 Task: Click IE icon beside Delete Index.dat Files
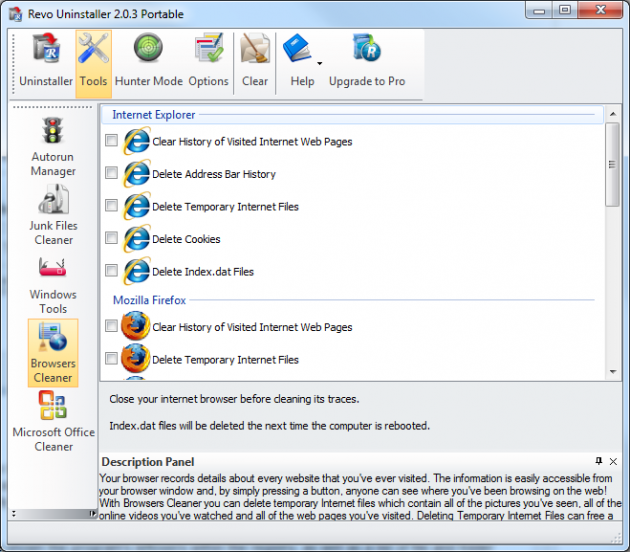pos(137,272)
